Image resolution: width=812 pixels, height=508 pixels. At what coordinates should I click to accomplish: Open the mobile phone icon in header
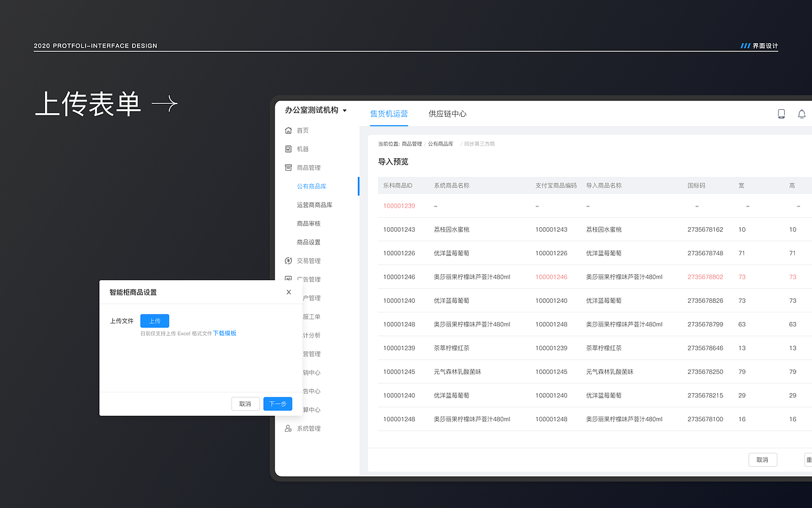pos(782,114)
